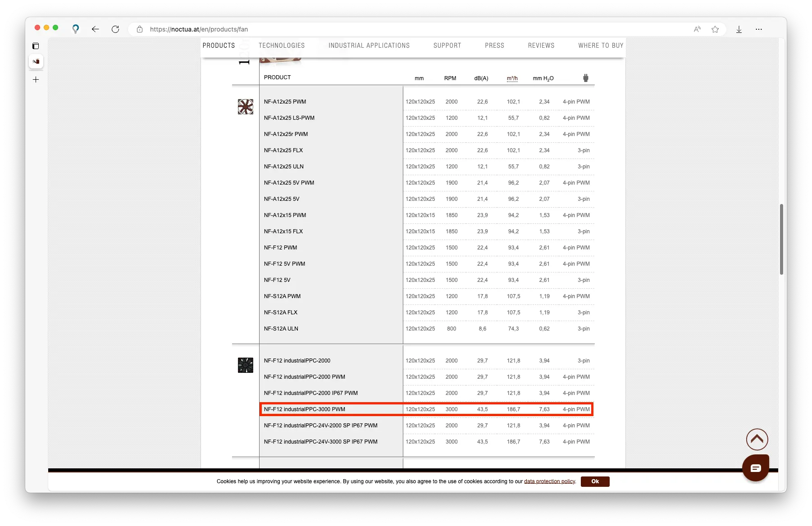The width and height of the screenshot is (812, 526).
Task: Select the pinned Noctua tab icon
Action: 36,61
